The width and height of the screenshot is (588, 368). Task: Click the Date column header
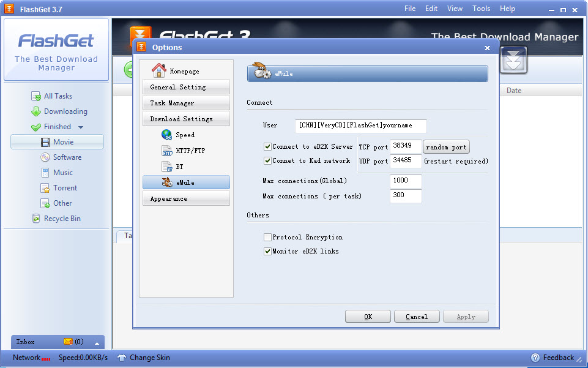click(514, 91)
